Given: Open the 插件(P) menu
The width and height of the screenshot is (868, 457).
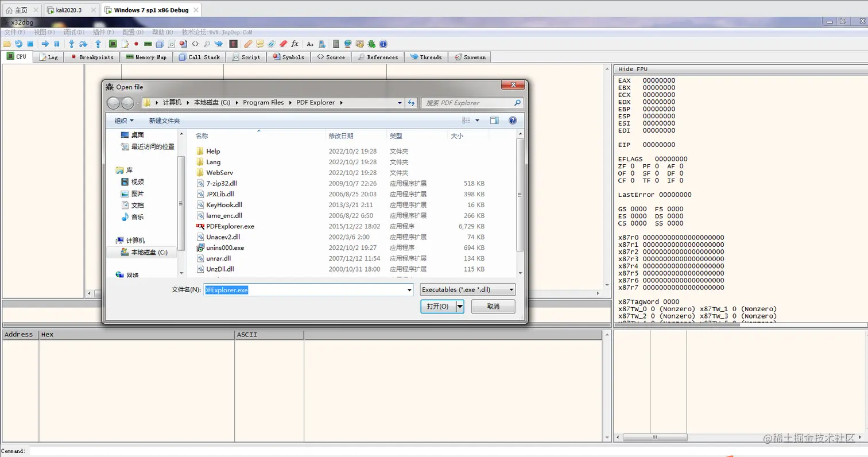Looking at the screenshot, I should 103,32.
